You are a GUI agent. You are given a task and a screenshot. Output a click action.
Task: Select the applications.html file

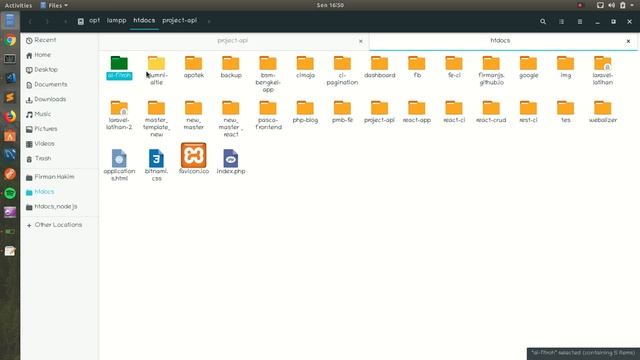(119, 165)
